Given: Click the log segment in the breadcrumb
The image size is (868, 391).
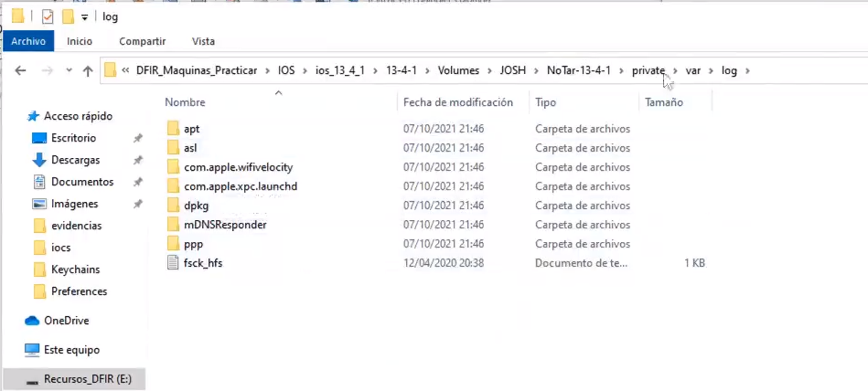Looking at the screenshot, I should coord(730,70).
